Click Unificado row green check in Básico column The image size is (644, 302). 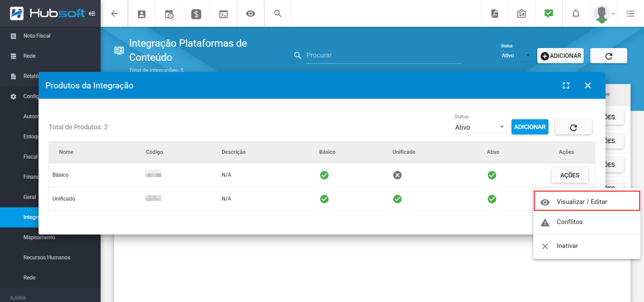324,199
